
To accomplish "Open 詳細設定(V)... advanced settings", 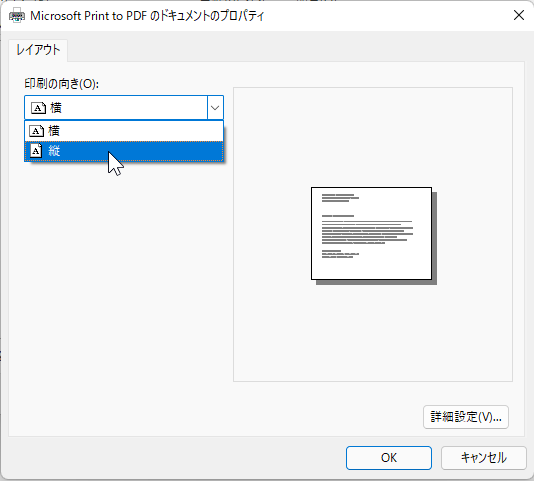I will [466, 417].
